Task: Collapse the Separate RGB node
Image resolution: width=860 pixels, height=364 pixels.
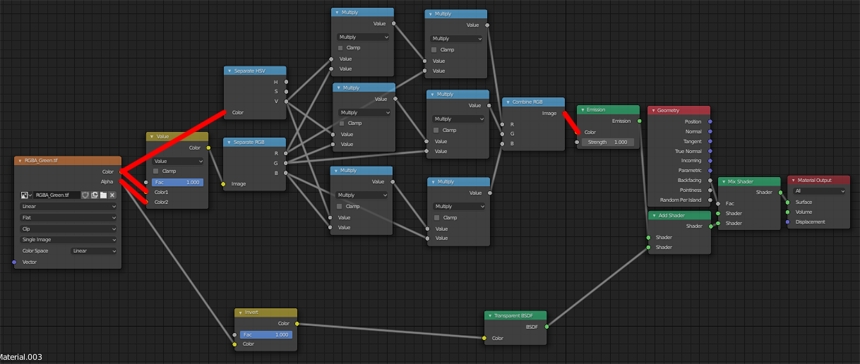Action: click(x=229, y=142)
